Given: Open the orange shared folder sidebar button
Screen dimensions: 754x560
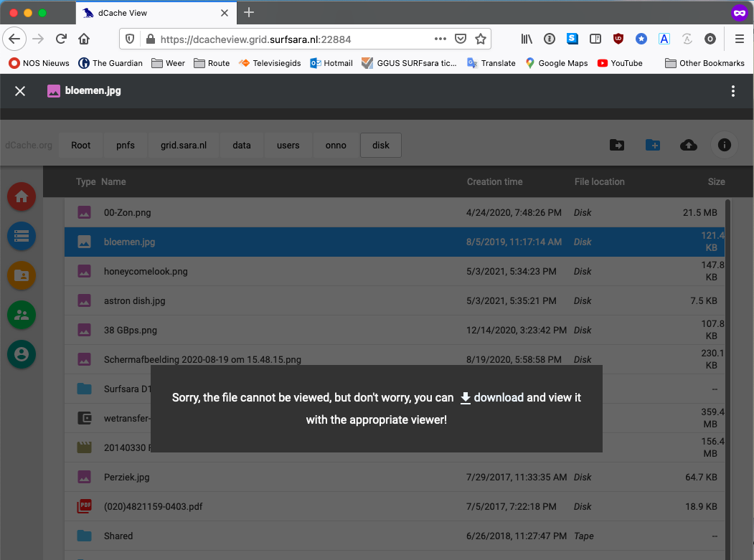Looking at the screenshot, I should point(22,275).
